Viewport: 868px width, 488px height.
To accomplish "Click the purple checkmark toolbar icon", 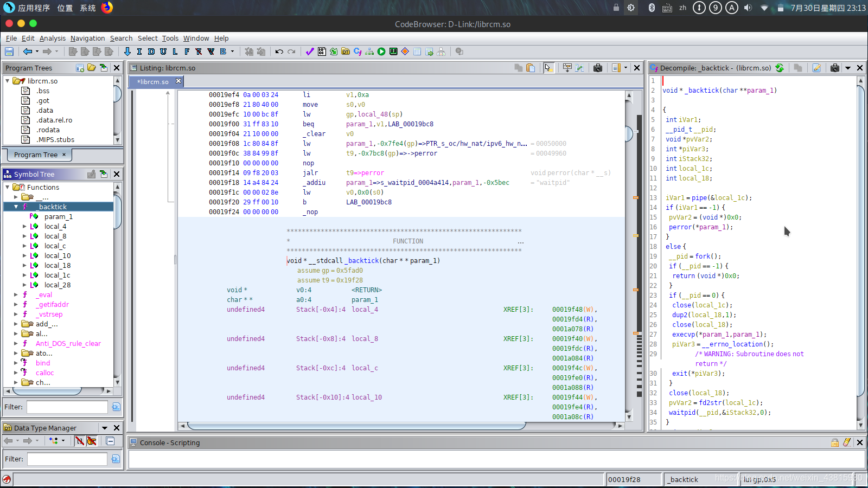I will click(x=310, y=52).
